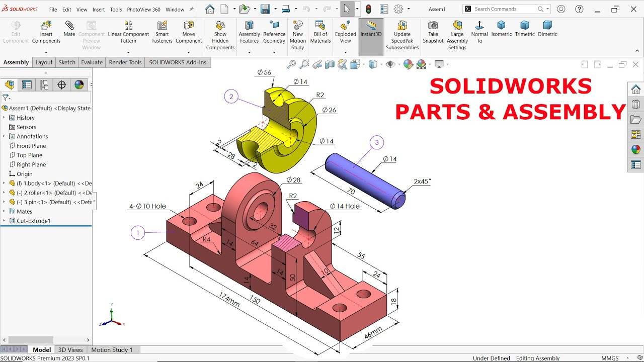This screenshot has width=644, height=362.
Task: Open Motion Study 1 tab
Action: click(x=112, y=350)
